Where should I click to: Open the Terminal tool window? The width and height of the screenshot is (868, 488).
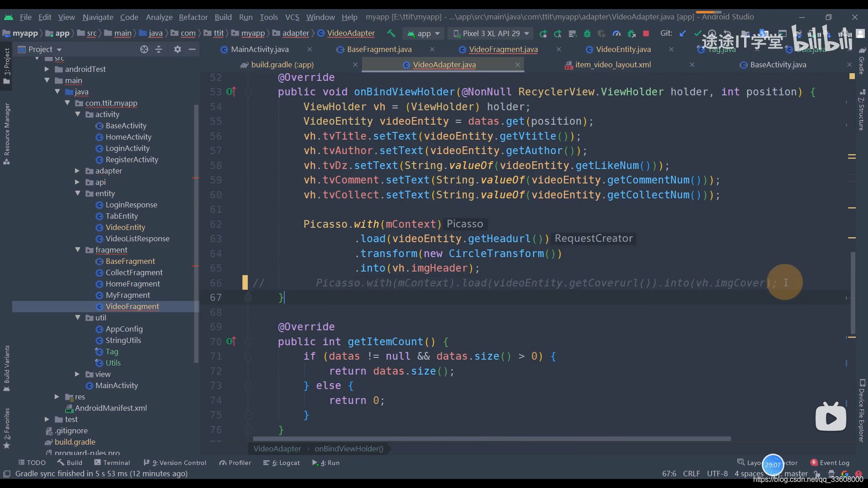pyautogui.click(x=112, y=463)
